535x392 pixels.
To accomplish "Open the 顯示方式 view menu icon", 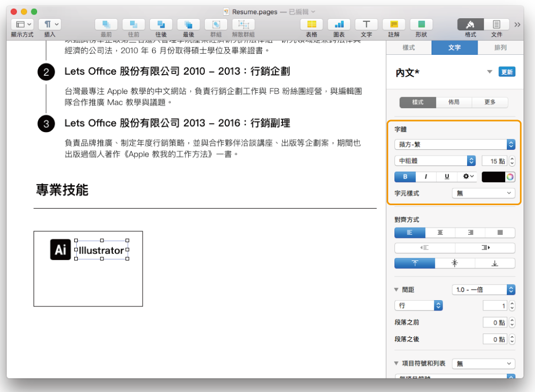I will tap(22, 25).
